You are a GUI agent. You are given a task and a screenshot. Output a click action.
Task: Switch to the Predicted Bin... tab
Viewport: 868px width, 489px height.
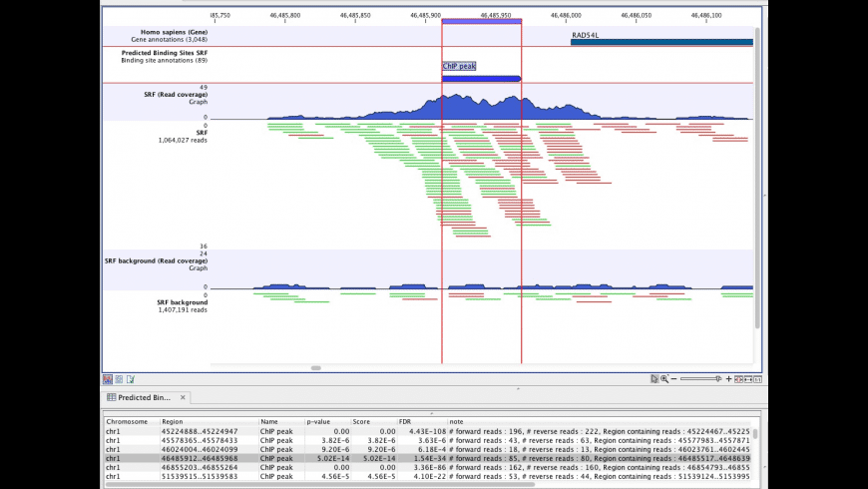pyautogui.click(x=143, y=397)
